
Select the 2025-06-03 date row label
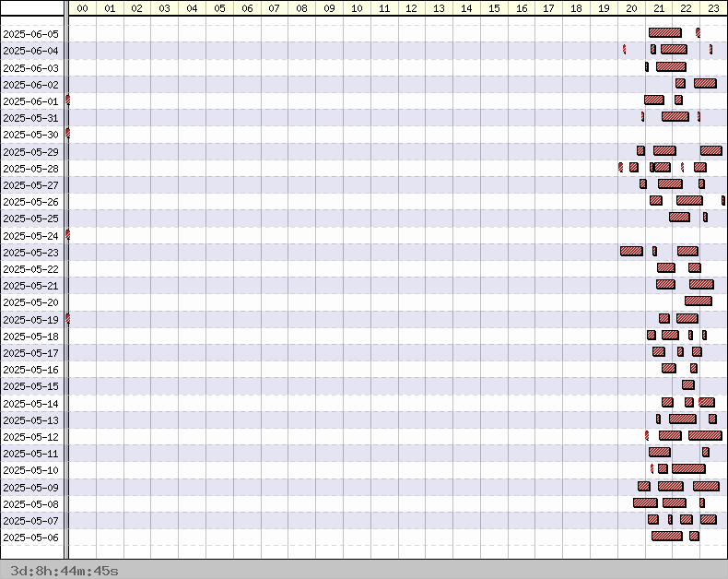[x=31, y=68]
